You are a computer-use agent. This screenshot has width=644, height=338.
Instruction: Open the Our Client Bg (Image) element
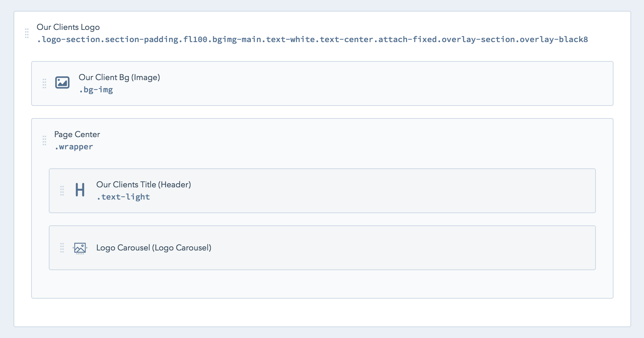click(x=119, y=77)
